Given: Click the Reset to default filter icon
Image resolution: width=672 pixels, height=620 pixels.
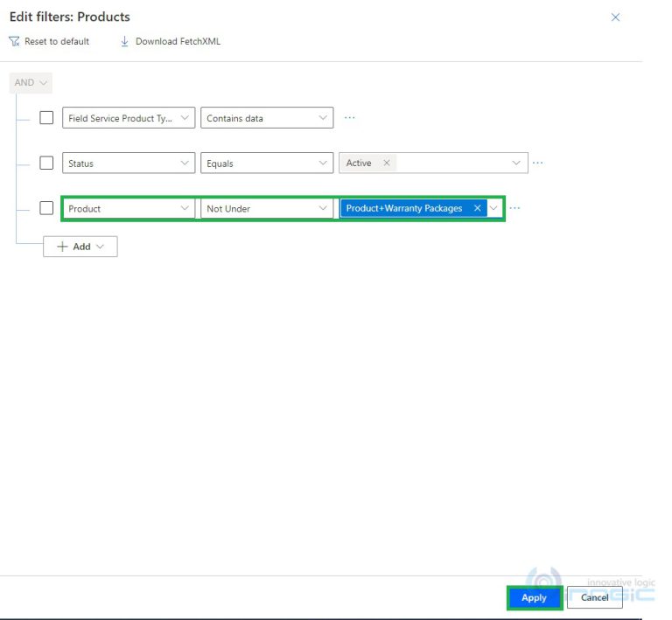Looking at the screenshot, I should (14, 41).
